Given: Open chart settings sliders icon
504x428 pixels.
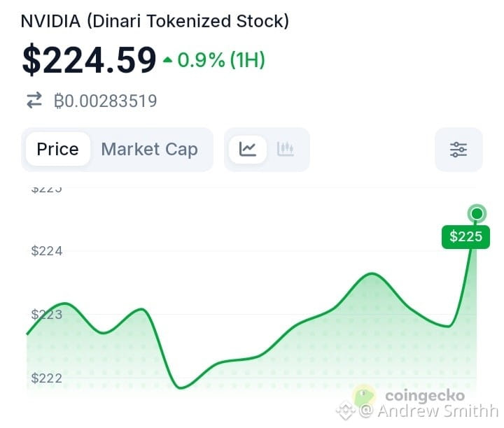Looking at the screenshot, I should click(458, 150).
